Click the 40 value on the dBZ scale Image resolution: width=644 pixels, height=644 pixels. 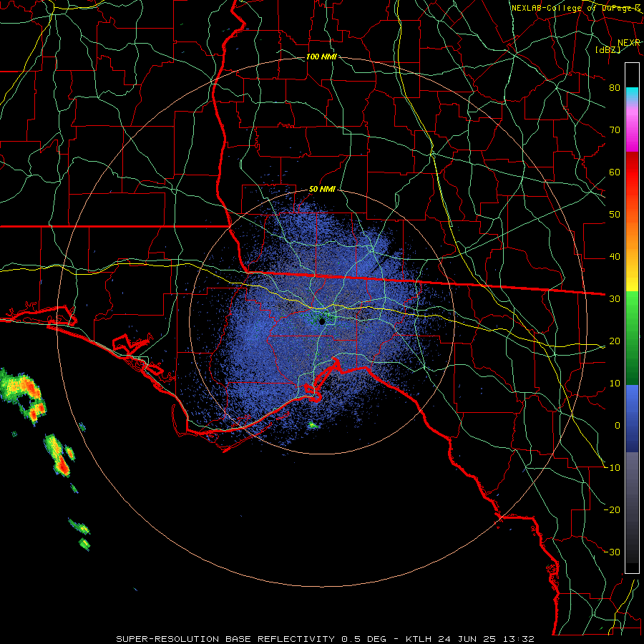[x=615, y=257]
